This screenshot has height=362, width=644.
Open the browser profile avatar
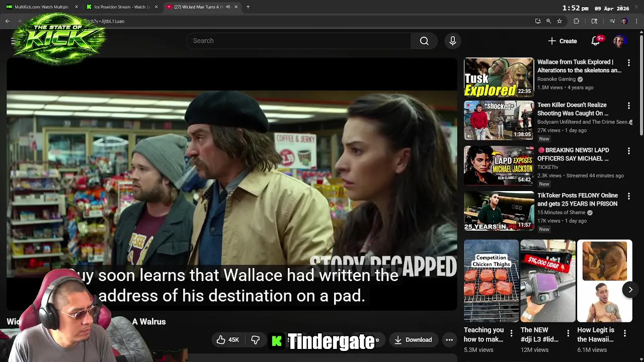coord(624,21)
